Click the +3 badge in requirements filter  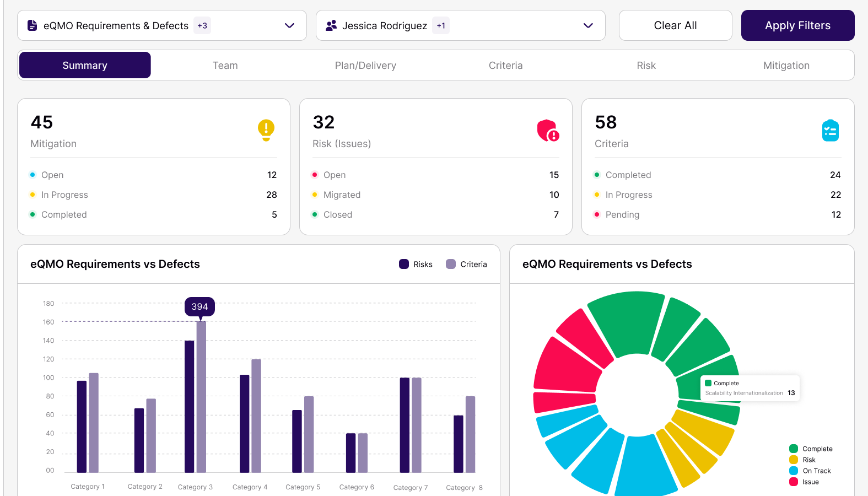coord(202,25)
